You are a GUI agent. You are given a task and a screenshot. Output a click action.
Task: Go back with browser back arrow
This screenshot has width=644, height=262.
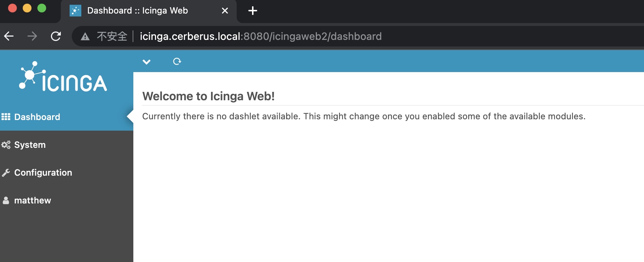coord(9,36)
